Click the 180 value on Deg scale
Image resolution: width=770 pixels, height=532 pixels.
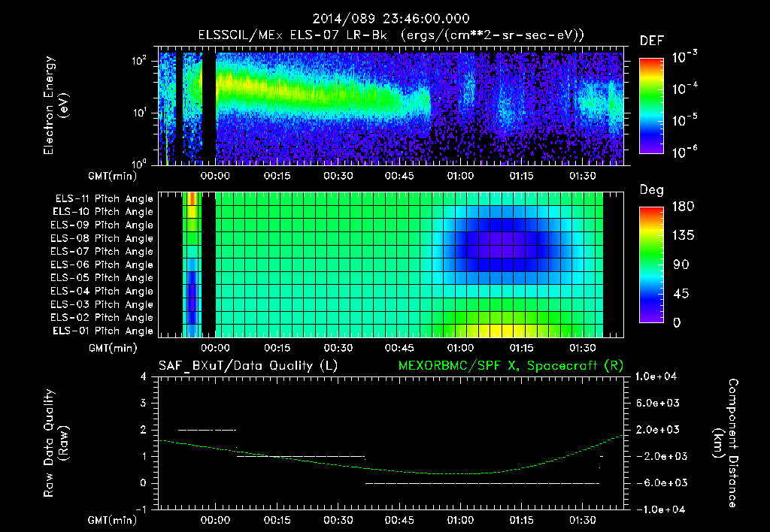pos(683,207)
